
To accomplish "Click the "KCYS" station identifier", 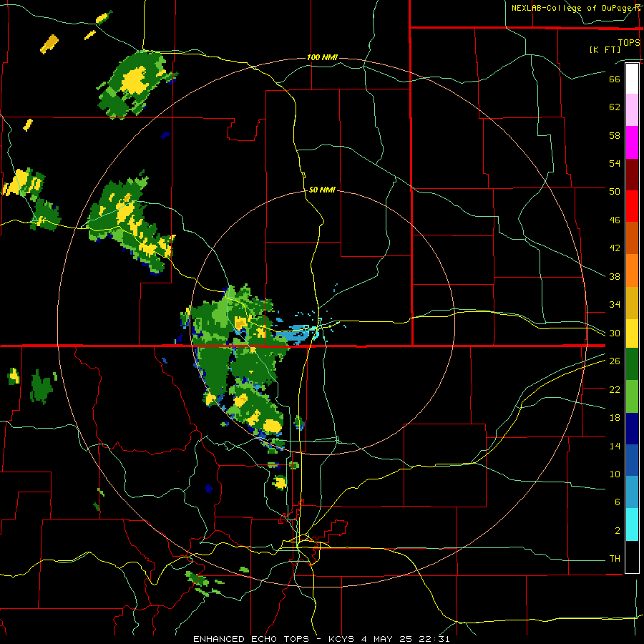I will 343,639.
